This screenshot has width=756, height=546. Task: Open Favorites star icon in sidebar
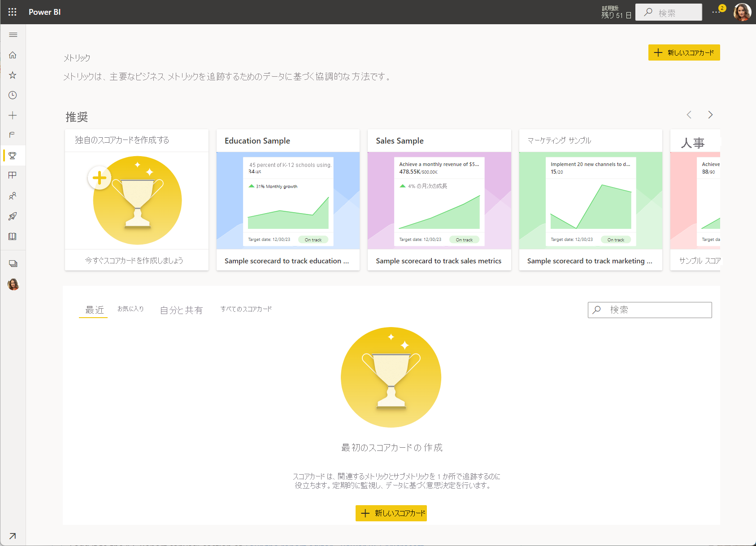pos(13,75)
